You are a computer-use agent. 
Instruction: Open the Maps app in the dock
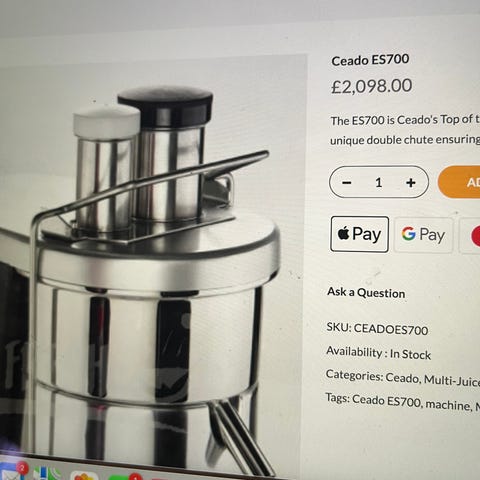coord(47,473)
